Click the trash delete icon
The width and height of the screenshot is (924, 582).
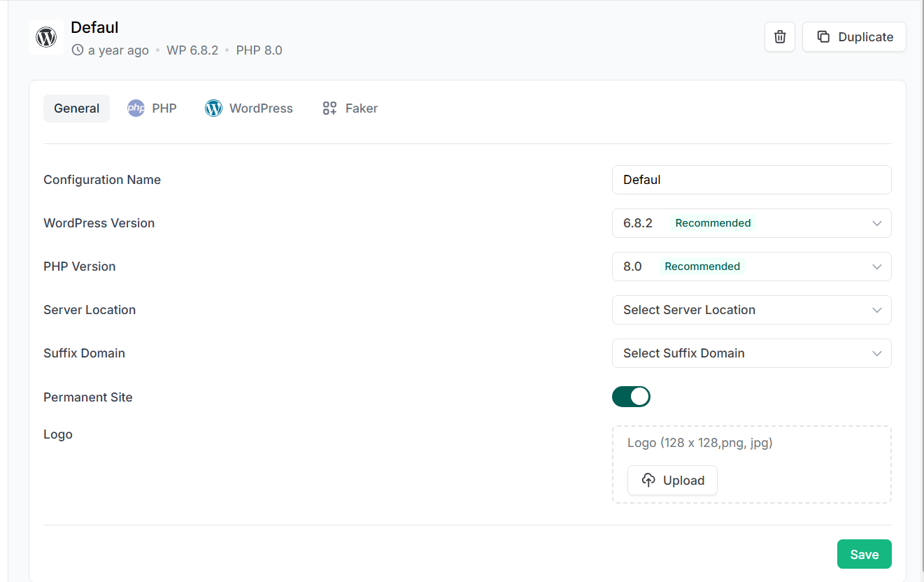coord(780,37)
